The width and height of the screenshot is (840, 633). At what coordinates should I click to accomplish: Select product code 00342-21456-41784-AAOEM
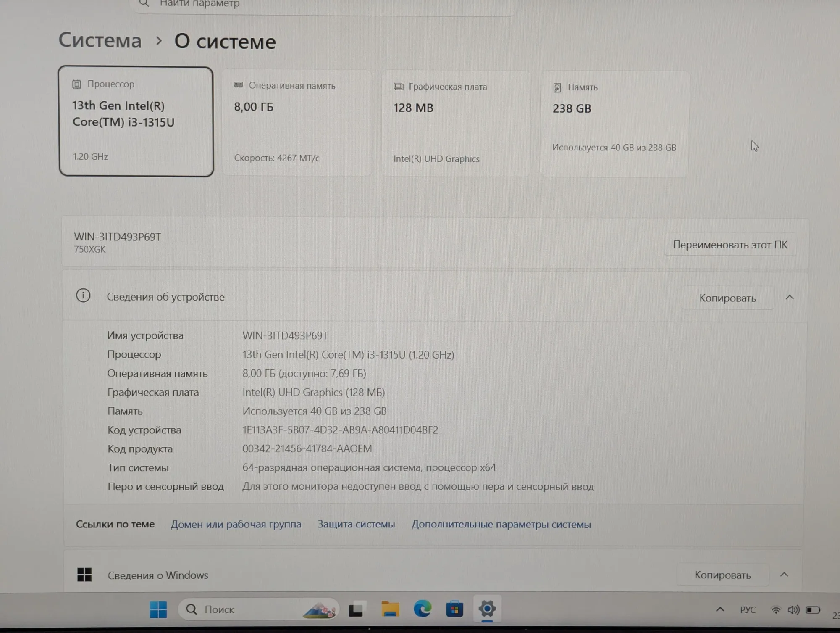tap(307, 448)
